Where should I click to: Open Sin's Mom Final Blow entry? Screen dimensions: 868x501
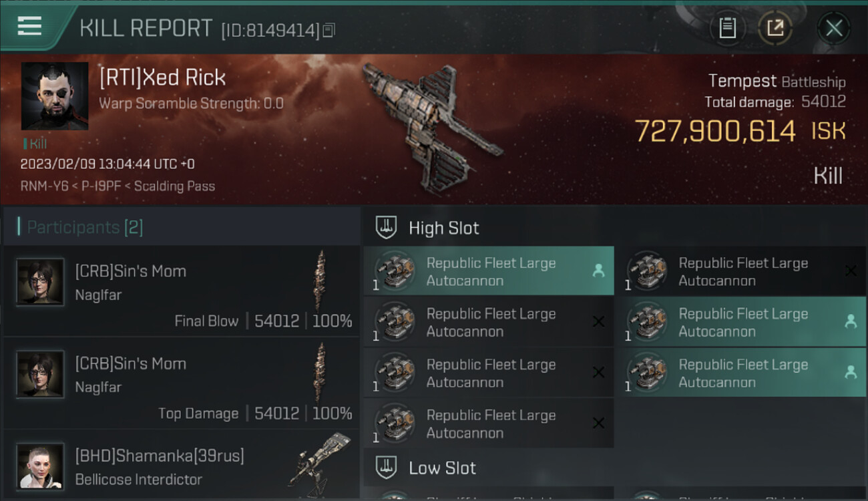pyautogui.click(x=182, y=291)
